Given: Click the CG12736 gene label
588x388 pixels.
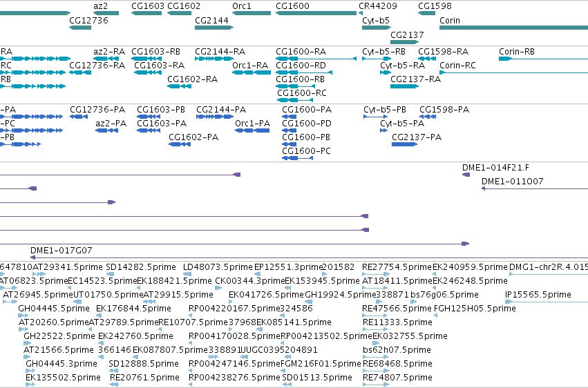Looking at the screenshot, I should click(89, 20).
